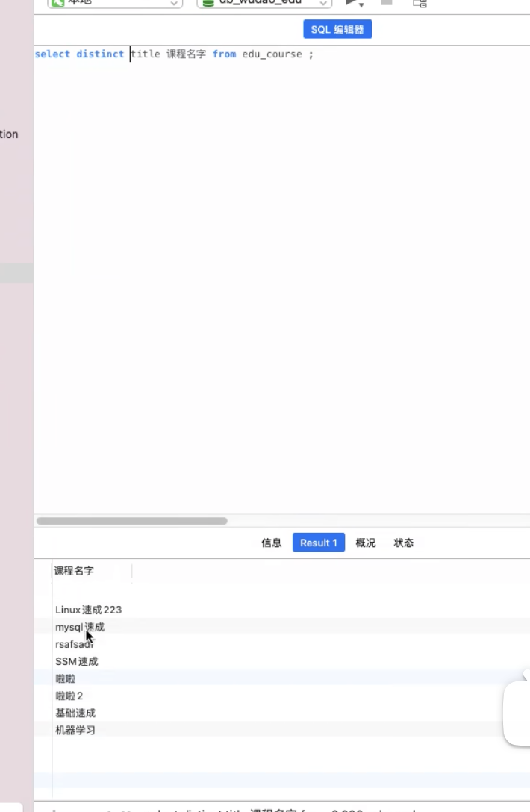
Task: Select the 基础速成 result row
Action: (75, 713)
